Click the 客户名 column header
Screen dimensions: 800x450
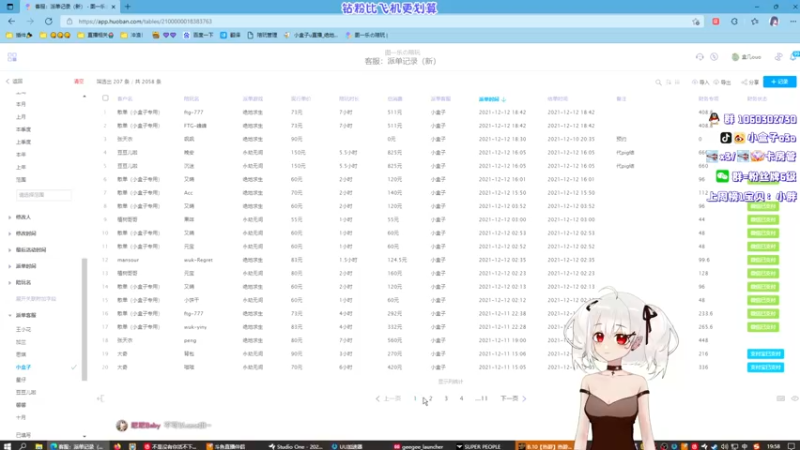125,99
